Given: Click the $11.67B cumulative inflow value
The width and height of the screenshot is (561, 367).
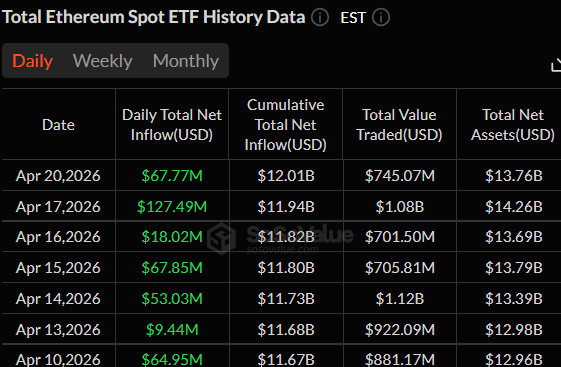Looking at the screenshot, I should pos(286,359).
